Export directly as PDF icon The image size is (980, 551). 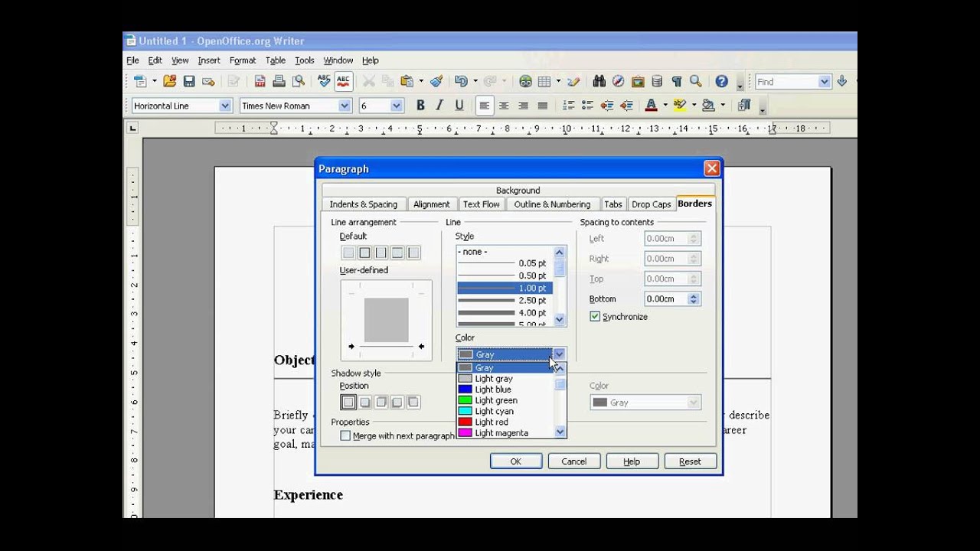click(260, 81)
